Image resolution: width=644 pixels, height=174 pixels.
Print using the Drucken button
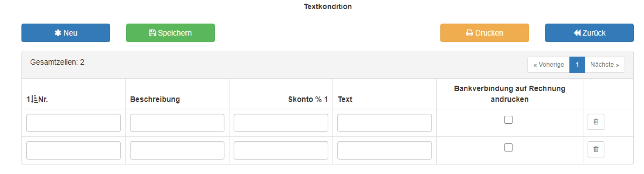[x=485, y=33]
